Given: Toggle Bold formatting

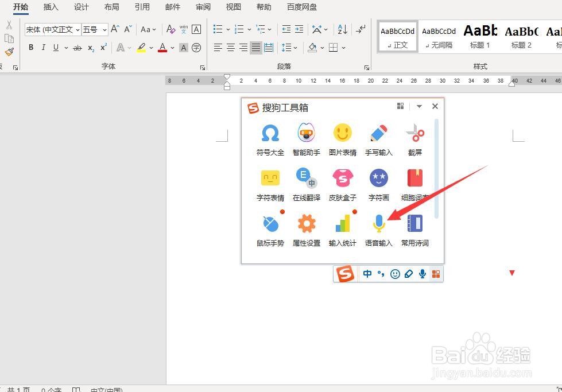Looking at the screenshot, I should point(31,47).
